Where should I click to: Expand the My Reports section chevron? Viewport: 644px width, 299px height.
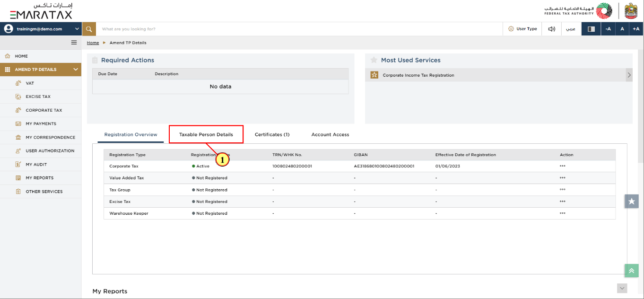click(622, 288)
